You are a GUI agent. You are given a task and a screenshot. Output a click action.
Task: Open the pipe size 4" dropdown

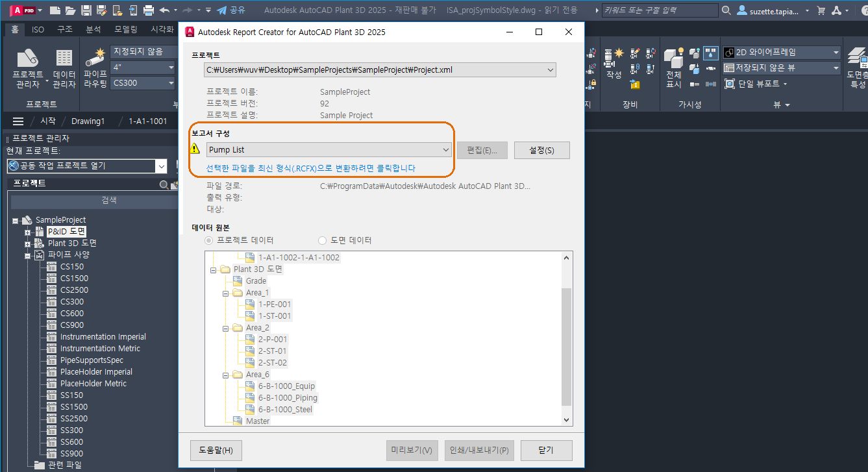171,68
